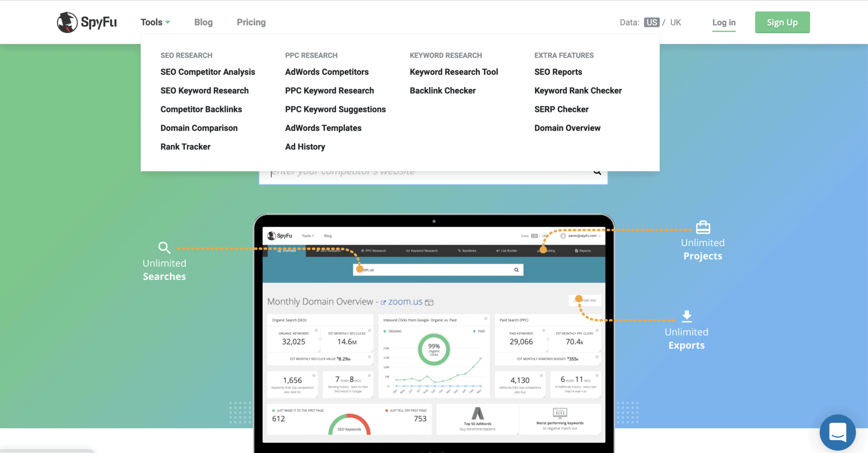Open AdWords Competitors

pyautogui.click(x=327, y=72)
